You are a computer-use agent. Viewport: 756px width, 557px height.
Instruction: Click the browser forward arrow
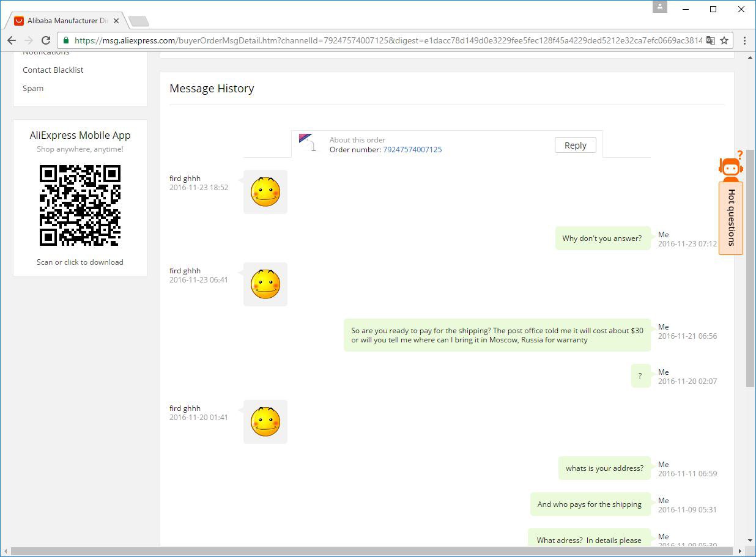point(28,40)
